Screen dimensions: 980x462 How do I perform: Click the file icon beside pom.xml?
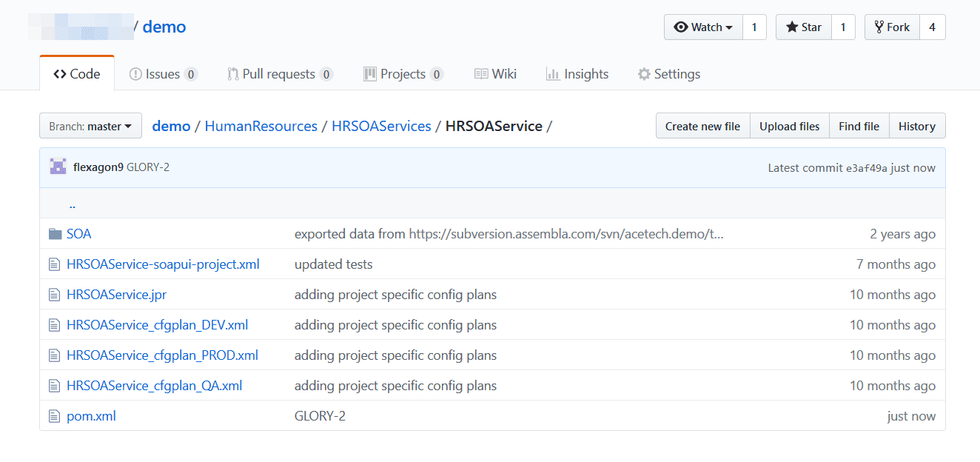(53, 416)
